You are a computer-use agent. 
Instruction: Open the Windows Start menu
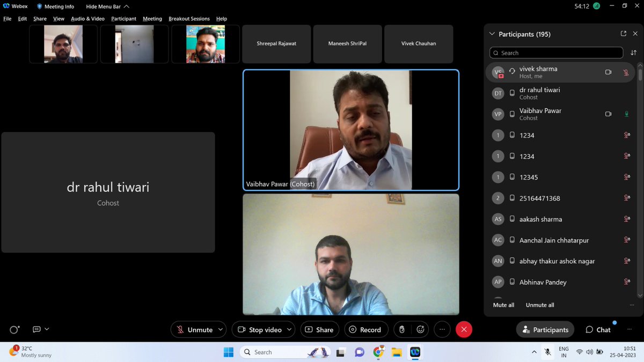point(229,352)
